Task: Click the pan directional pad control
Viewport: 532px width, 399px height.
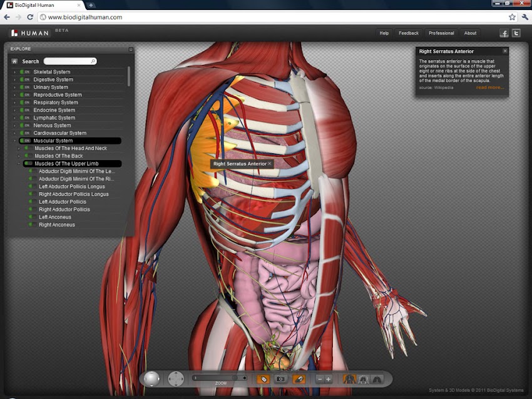Action: (x=176, y=378)
